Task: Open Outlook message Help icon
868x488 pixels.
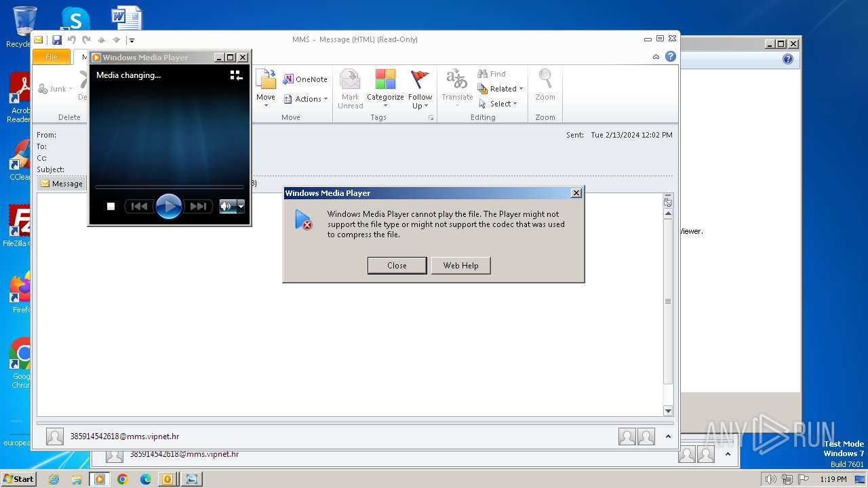Action: (x=671, y=57)
